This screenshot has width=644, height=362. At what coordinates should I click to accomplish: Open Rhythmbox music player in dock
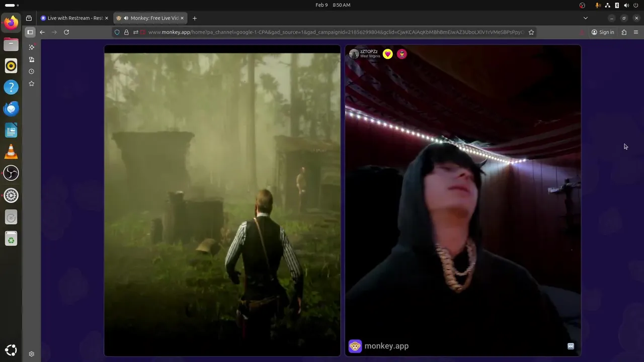(11, 66)
